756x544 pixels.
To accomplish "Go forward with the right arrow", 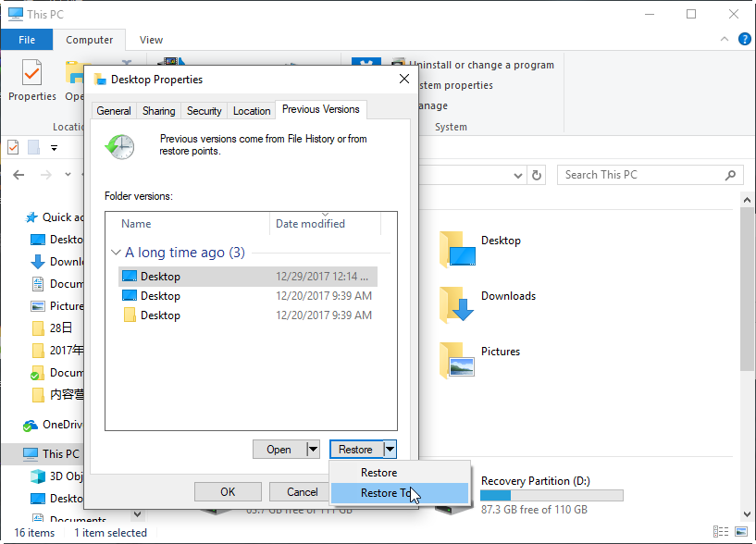I will (x=45, y=175).
